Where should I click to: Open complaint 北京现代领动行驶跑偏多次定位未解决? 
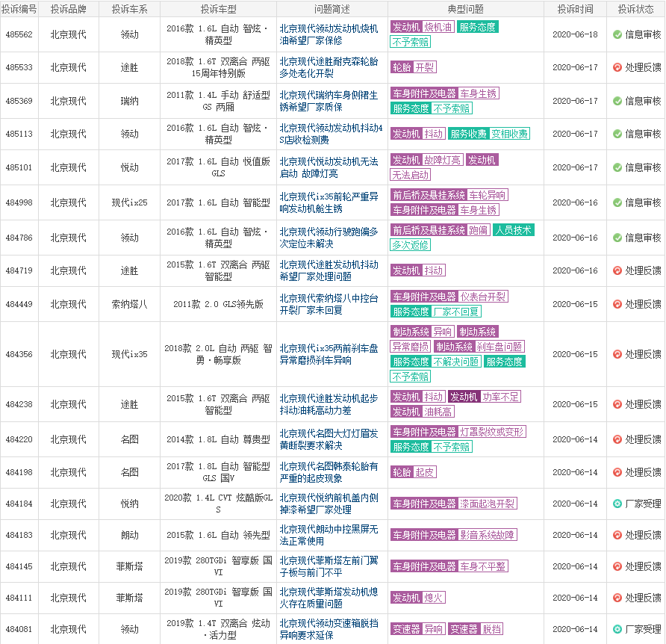click(329, 238)
